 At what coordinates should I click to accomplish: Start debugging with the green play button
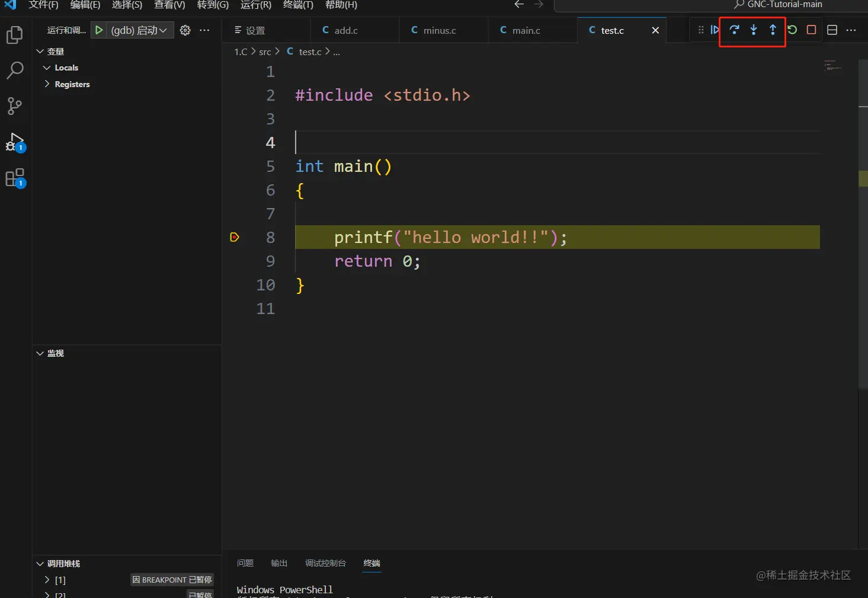(99, 30)
